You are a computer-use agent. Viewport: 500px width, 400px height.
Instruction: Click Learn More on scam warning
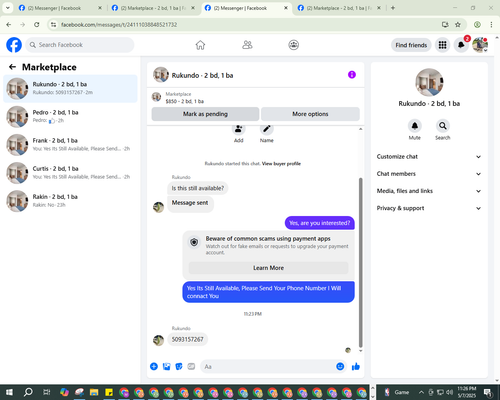click(268, 268)
